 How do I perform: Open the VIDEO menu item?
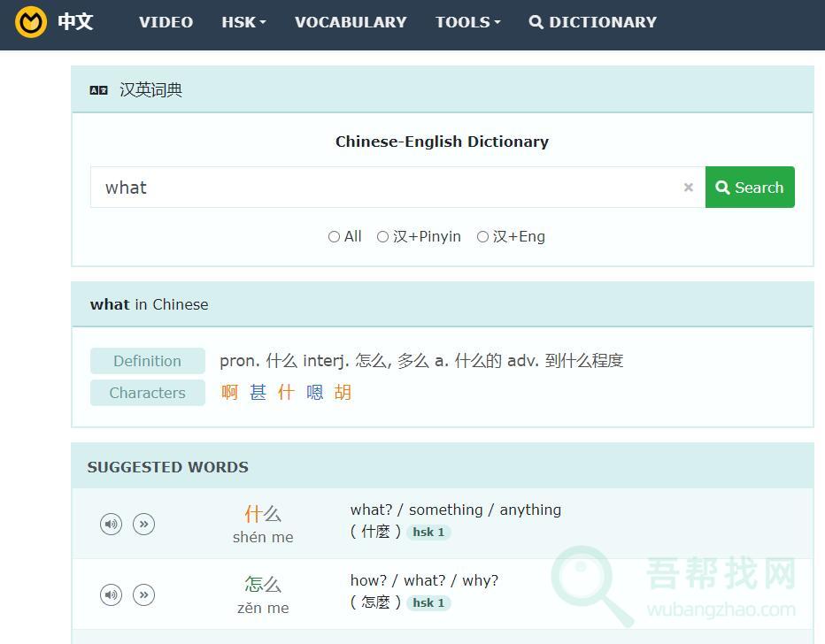click(x=166, y=22)
